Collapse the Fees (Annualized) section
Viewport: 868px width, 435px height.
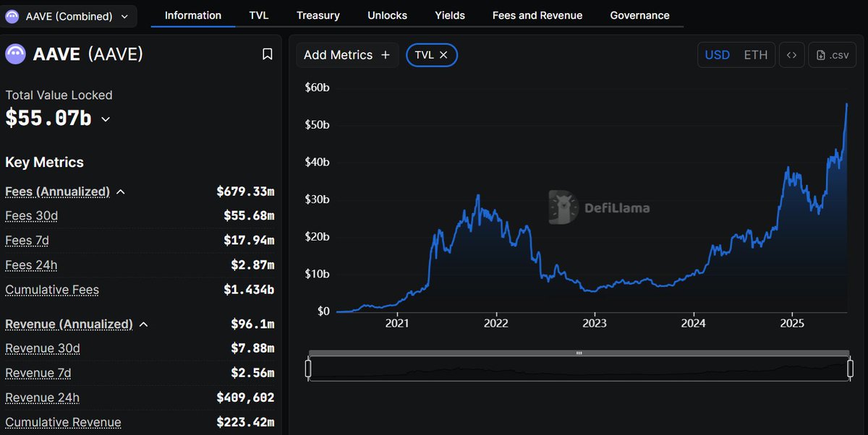coord(121,191)
